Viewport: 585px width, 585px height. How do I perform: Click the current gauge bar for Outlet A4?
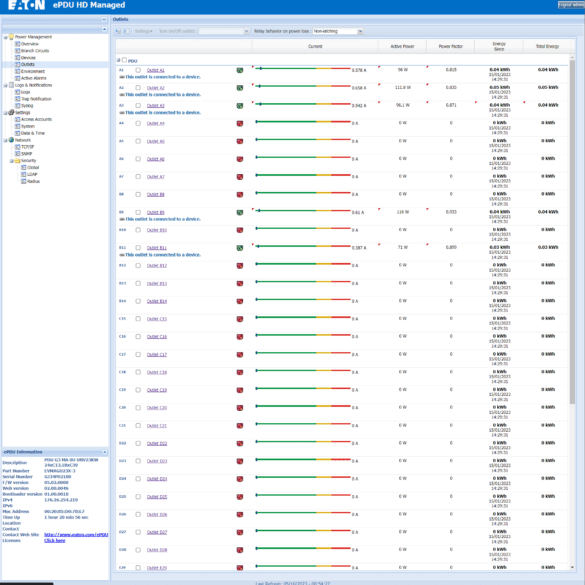click(x=303, y=122)
